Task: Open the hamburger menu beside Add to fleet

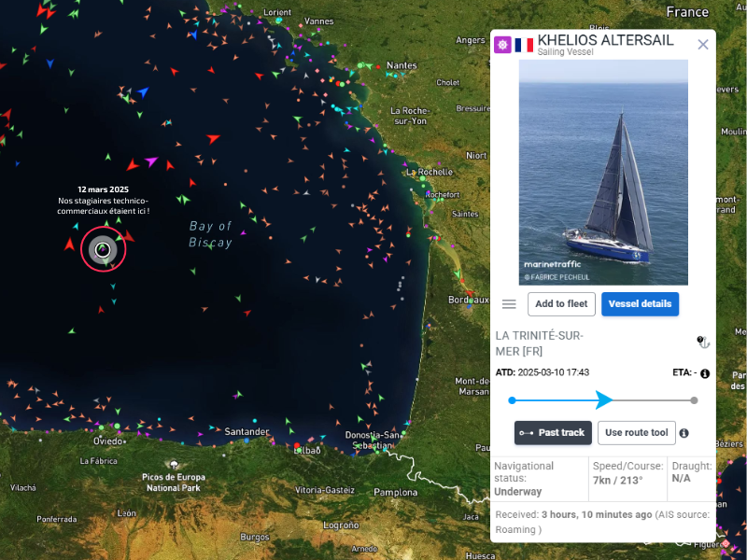Action: click(x=509, y=304)
